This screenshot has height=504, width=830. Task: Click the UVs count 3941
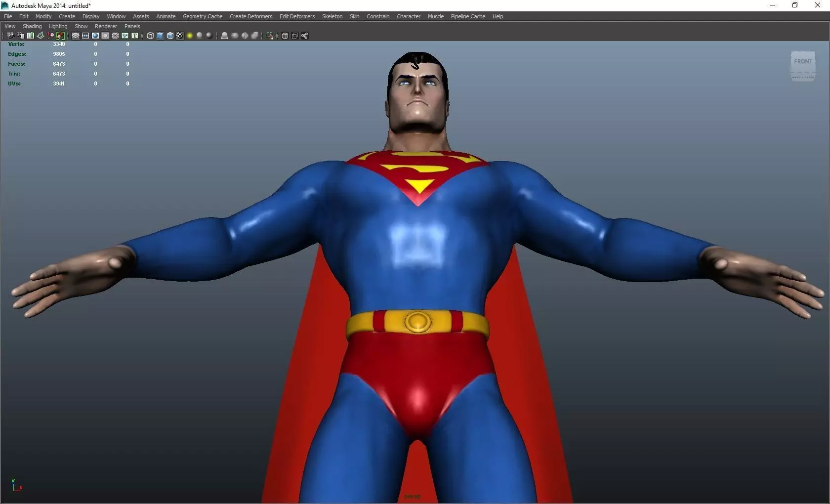[x=59, y=84]
